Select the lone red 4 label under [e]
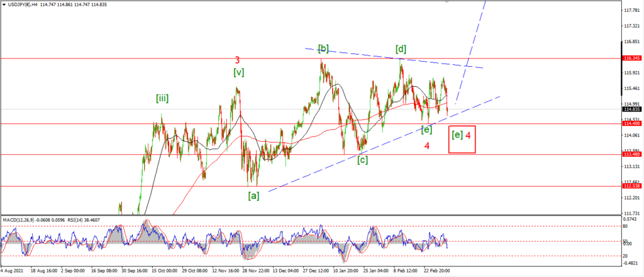Screen dimensions: 644x277 427,146
